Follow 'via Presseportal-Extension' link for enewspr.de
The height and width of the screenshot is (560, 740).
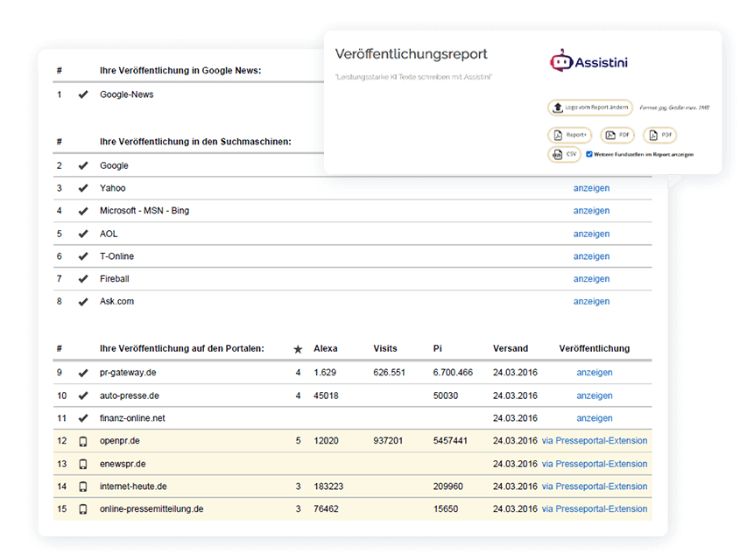tap(595, 464)
